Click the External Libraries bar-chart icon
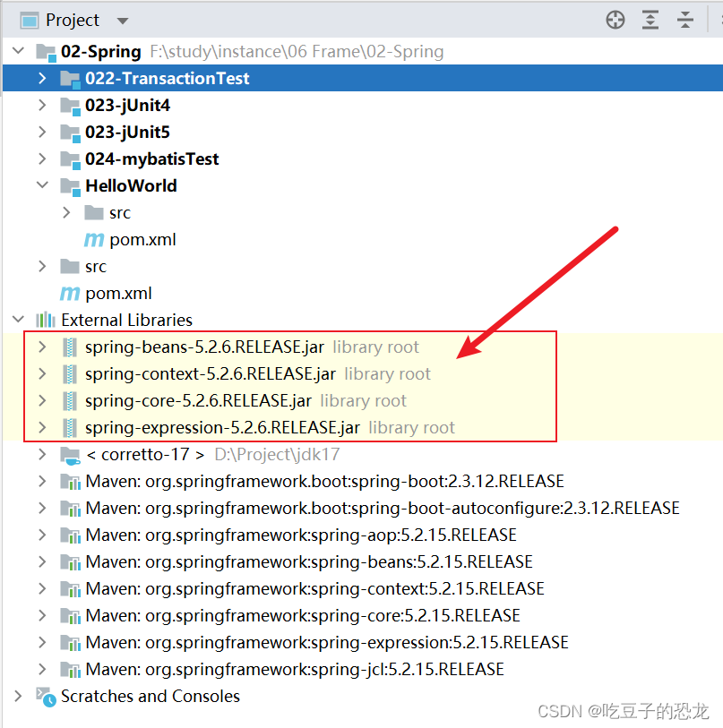Viewport: 723px width, 728px height. click(46, 320)
